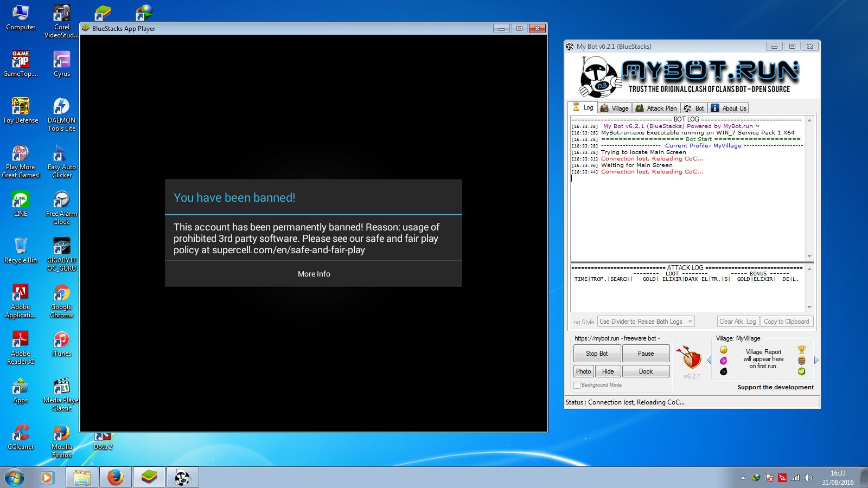Switch to My Bot in the taskbar
The height and width of the screenshot is (488, 868).
pos(182,478)
